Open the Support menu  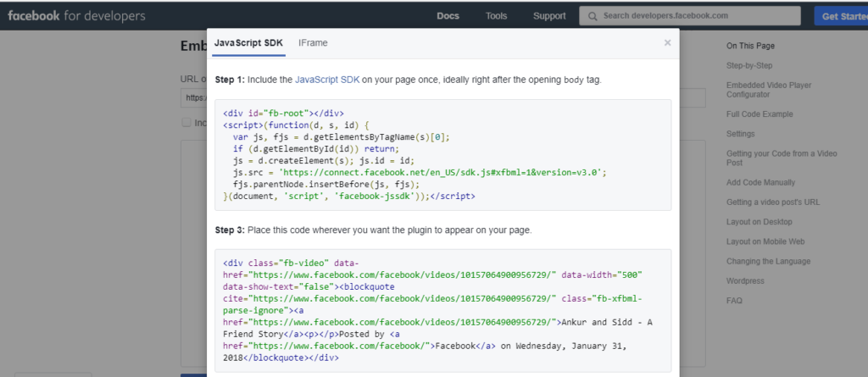pos(549,16)
